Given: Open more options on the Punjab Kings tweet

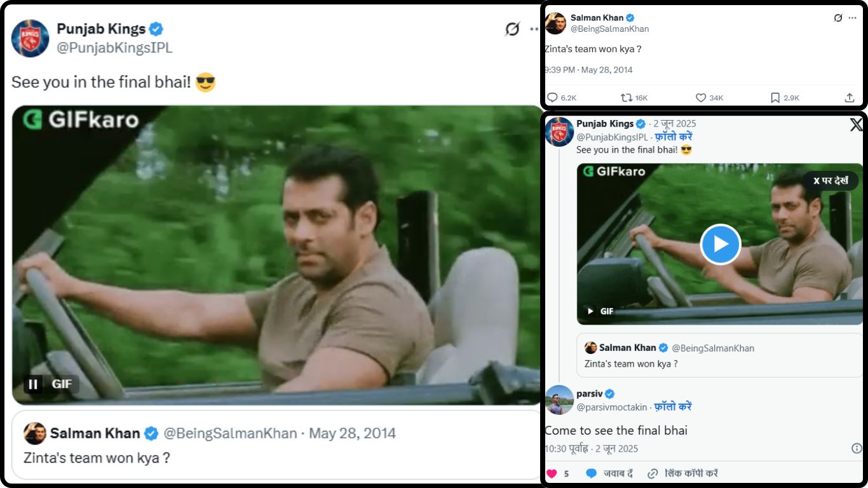Looking at the screenshot, I should click(x=534, y=29).
